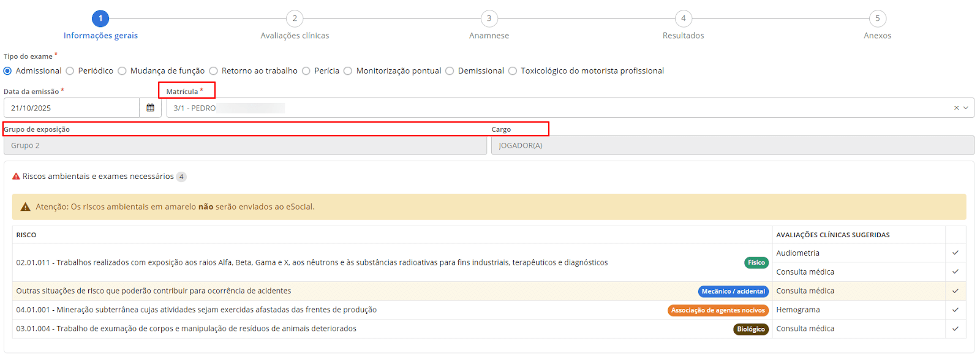Open the calendar date picker icon

click(150, 108)
